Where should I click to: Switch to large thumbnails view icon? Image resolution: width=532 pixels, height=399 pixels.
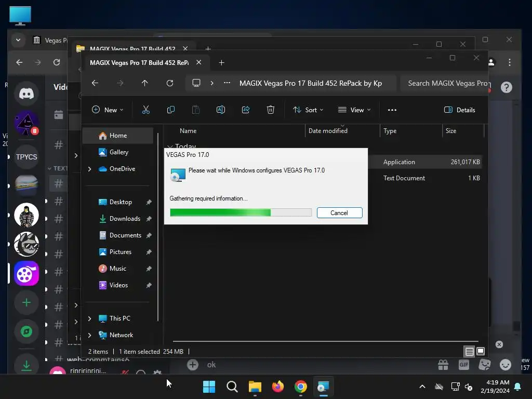481,352
